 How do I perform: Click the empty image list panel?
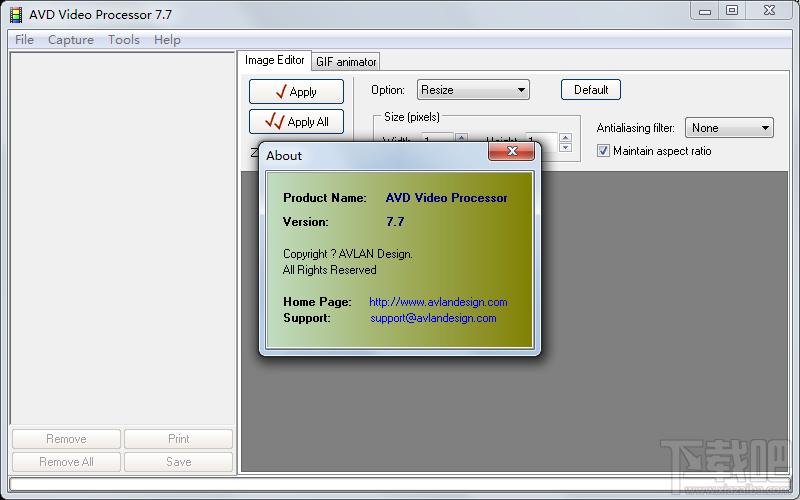[122, 238]
